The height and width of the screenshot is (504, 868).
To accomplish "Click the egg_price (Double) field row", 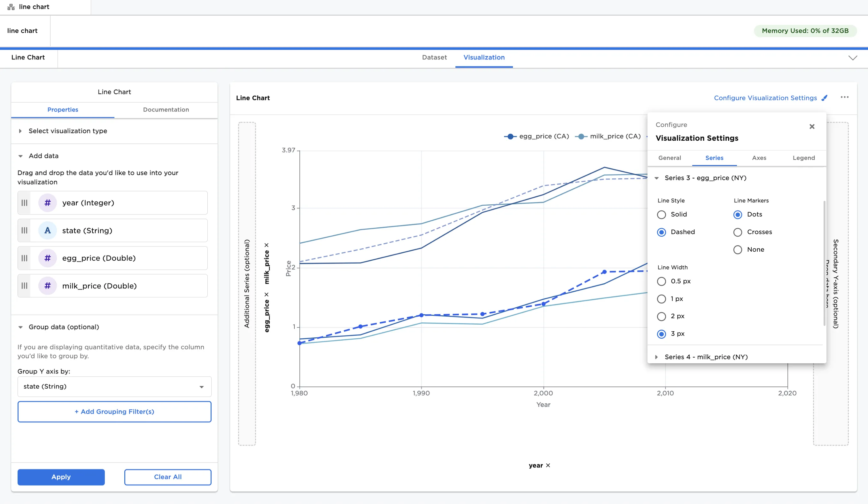I will coord(112,258).
